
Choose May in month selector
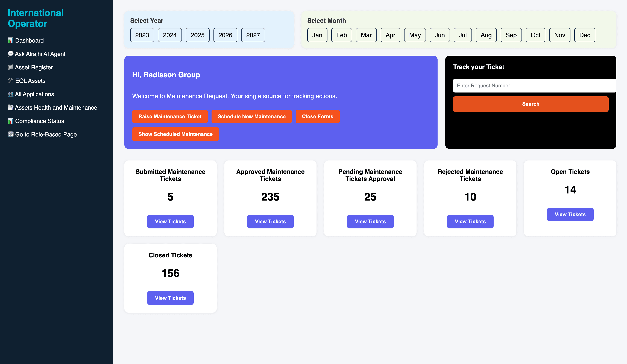pos(415,35)
